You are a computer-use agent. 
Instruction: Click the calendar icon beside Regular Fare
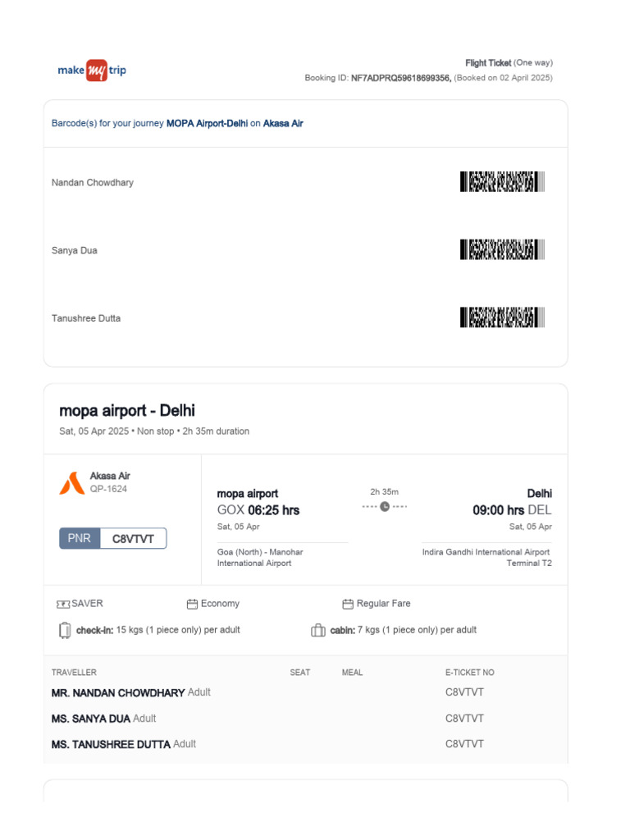coord(348,604)
